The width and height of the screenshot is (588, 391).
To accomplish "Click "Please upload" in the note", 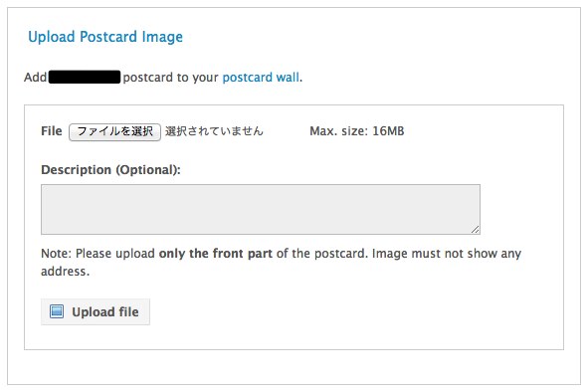I will 115,254.
